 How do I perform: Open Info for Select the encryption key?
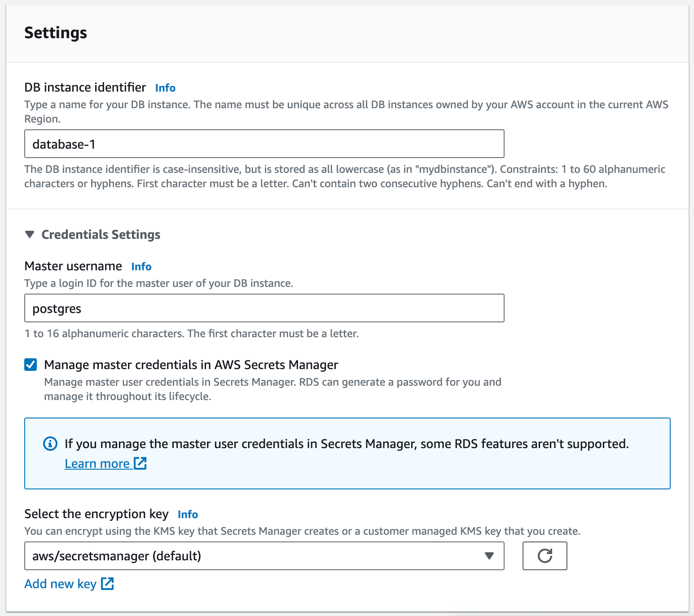[188, 515]
